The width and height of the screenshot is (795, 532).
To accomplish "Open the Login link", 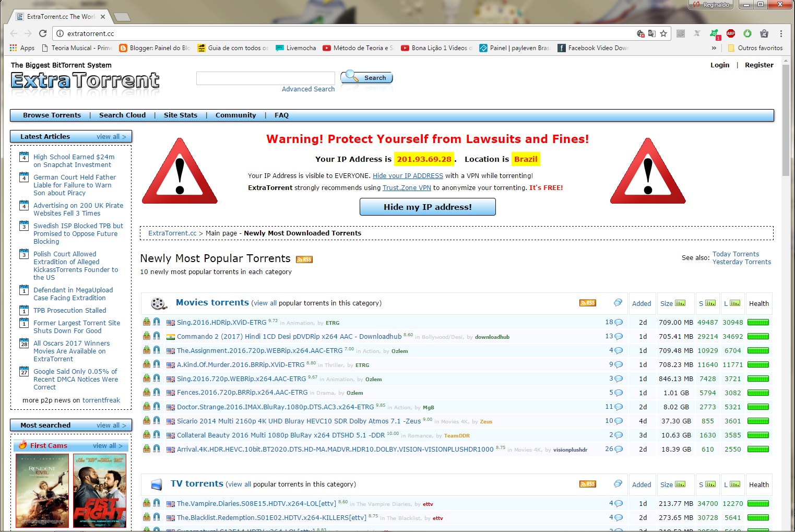I will coord(720,65).
